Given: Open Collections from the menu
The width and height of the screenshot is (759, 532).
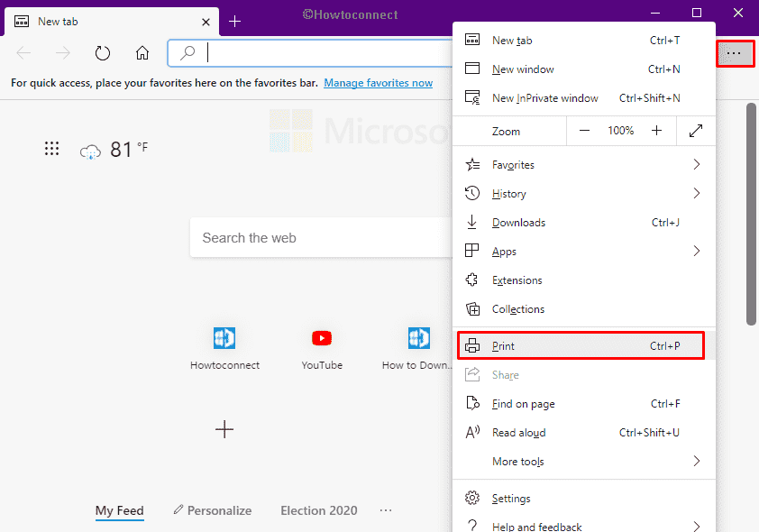Looking at the screenshot, I should tap(521, 308).
